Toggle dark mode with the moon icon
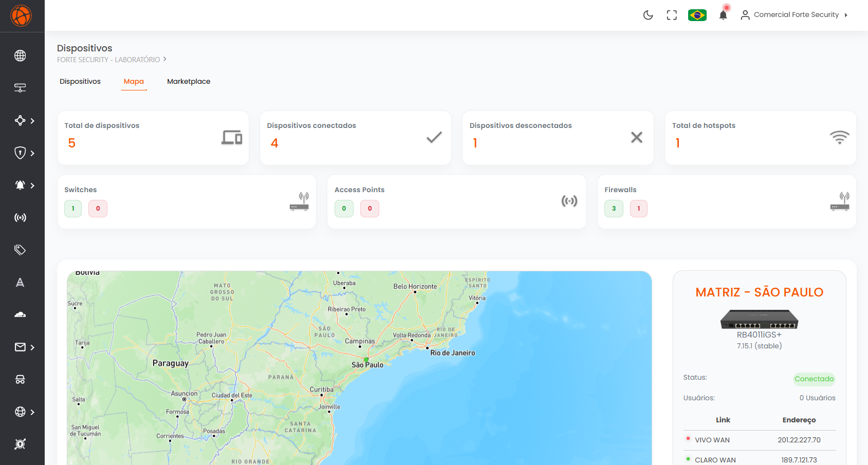Screen dimensions: 868x465 tap(648, 15)
